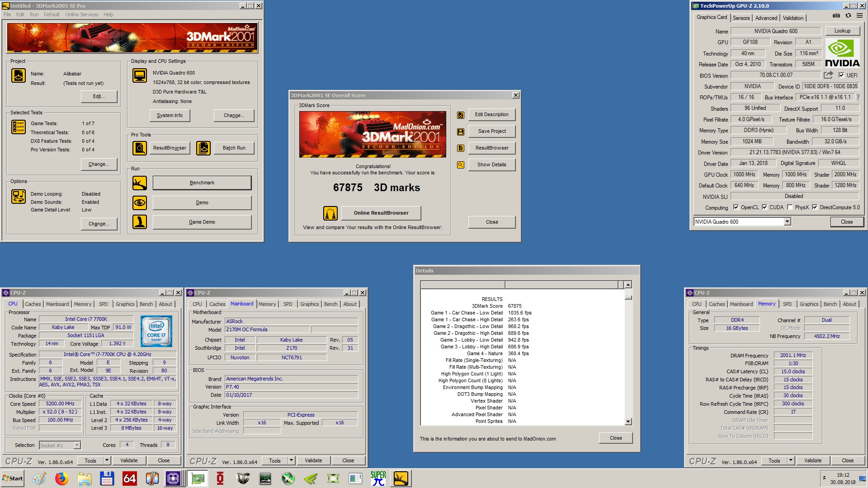Click the Project icon in 3DMark2001
The image size is (868, 488).
click(19, 75)
